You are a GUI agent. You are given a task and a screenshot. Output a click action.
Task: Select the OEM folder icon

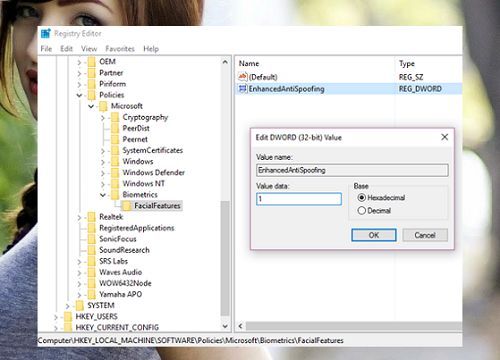click(x=91, y=62)
